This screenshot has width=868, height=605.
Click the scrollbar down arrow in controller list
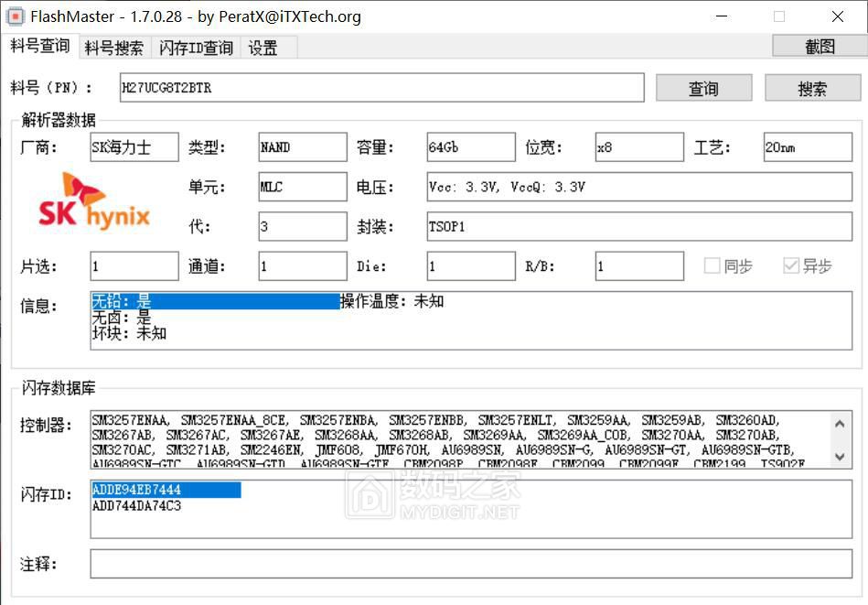point(841,456)
